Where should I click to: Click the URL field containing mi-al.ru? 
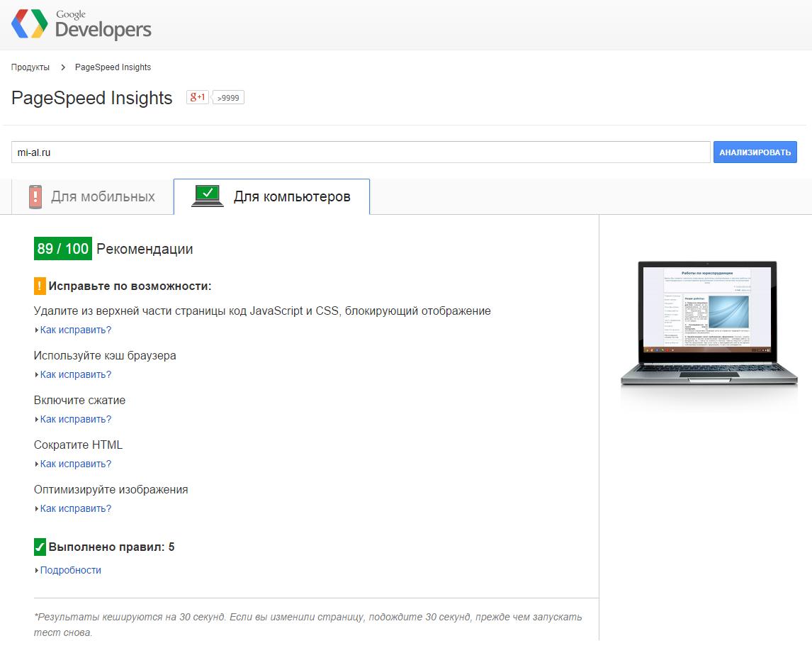coord(361,152)
